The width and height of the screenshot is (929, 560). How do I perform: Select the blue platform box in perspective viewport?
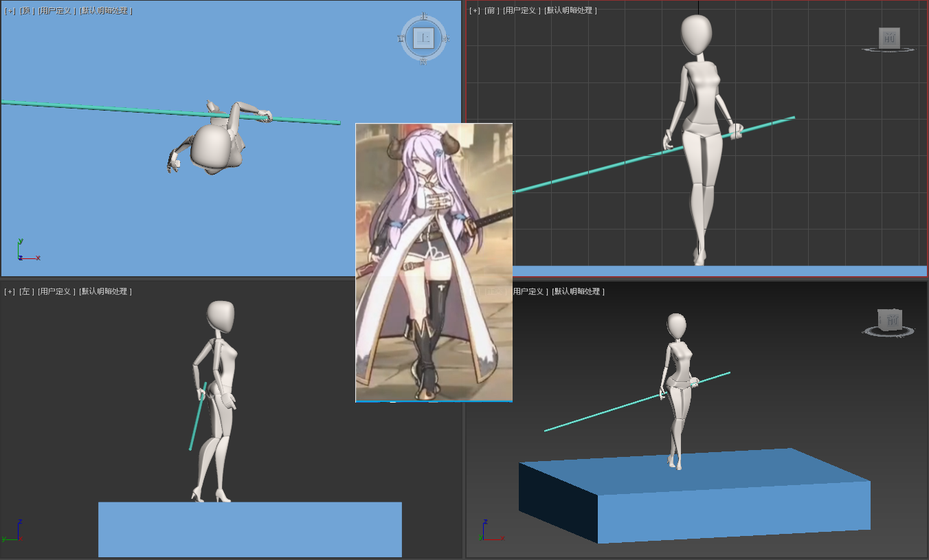(x=694, y=495)
